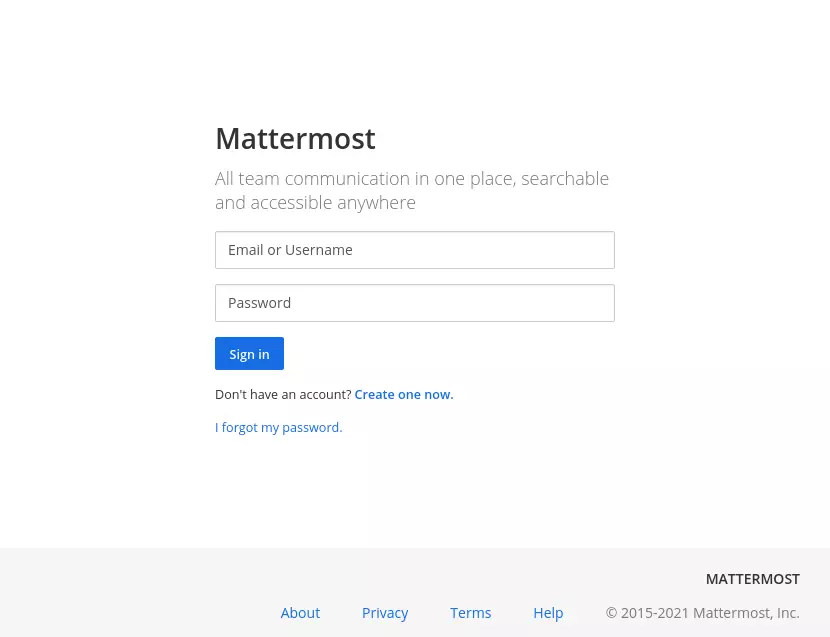
Task: Click the 2015-2021 Mattermost, Inc. copyright text
Action: (702, 613)
